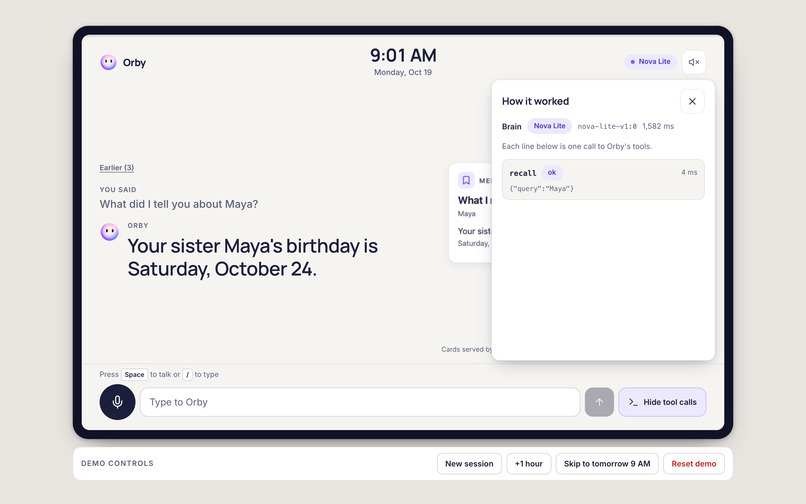Click the 4 ms duration on recall
This screenshot has height=504, width=806.
(689, 172)
